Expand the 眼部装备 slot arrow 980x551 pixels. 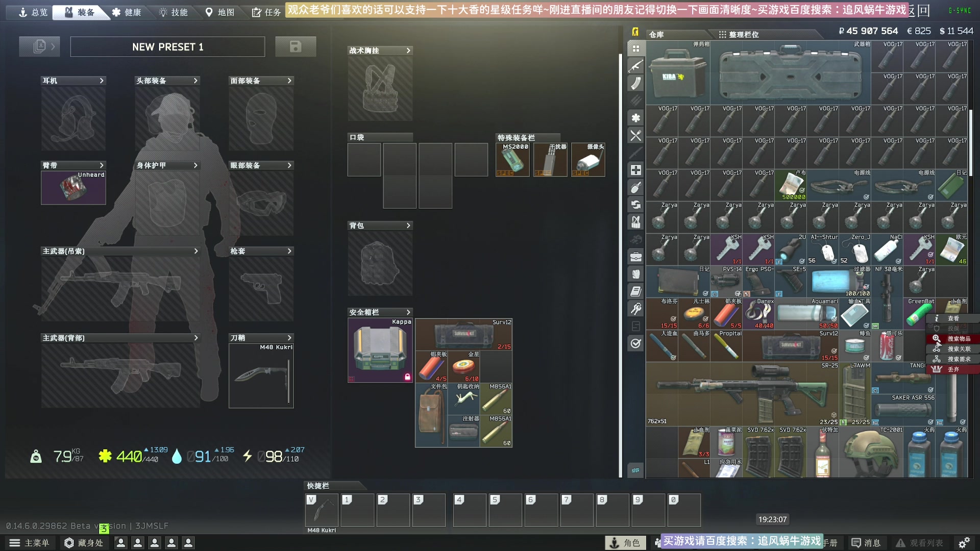pyautogui.click(x=289, y=165)
